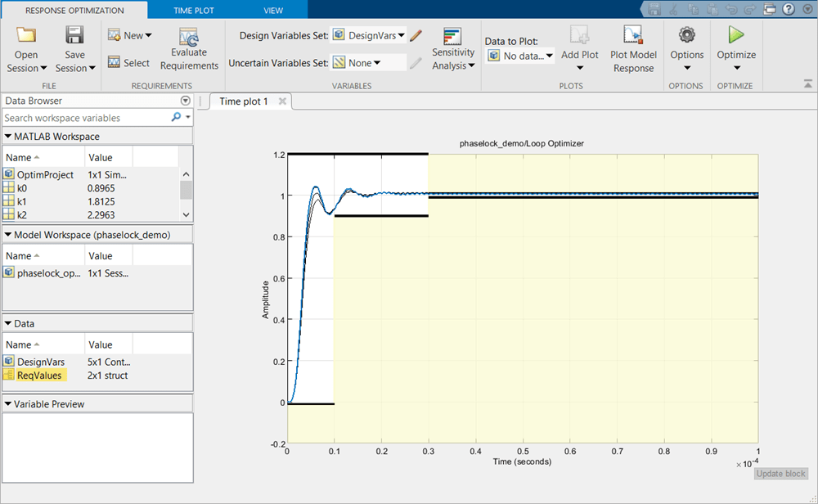Click the Evaluate Requirements icon
The image size is (818, 504).
tap(189, 37)
